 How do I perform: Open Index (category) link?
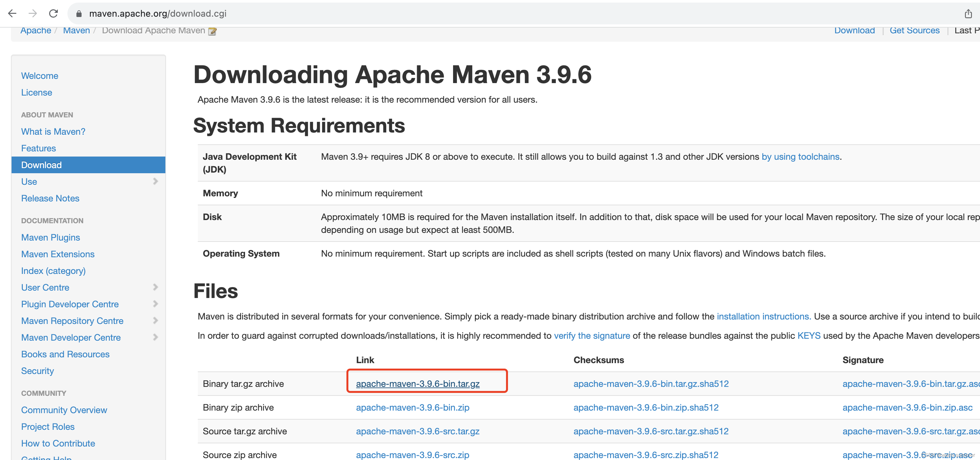pyautogui.click(x=53, y=271)
